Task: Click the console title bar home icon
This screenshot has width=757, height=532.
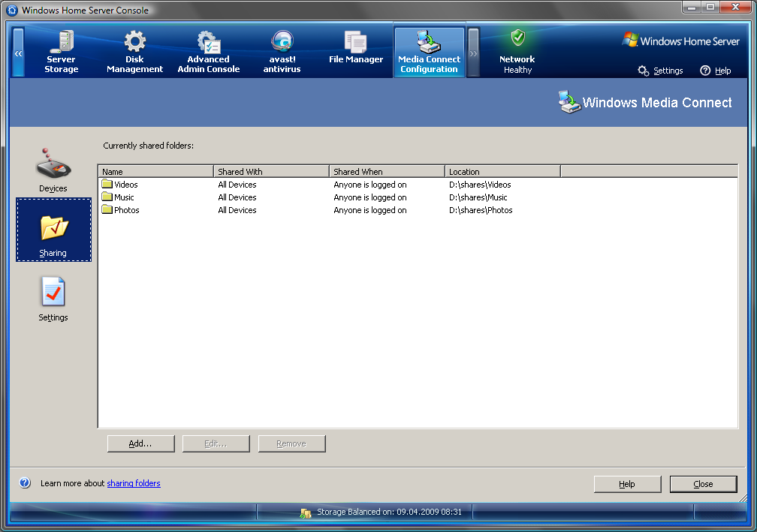Action: pyautogui.click(x=12, y=10)
